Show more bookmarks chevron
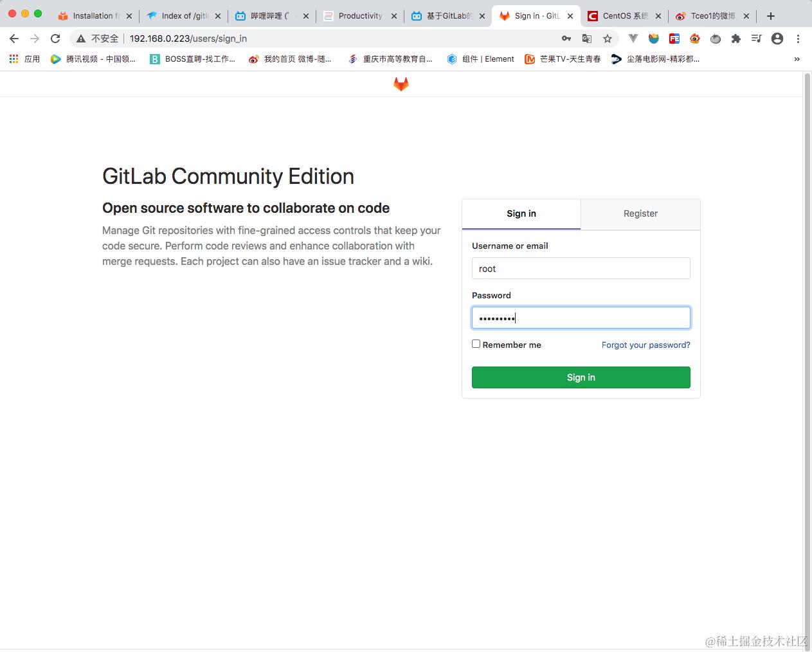Image resolution: width=812 pixels, height=652 pixels. [797, 59]
